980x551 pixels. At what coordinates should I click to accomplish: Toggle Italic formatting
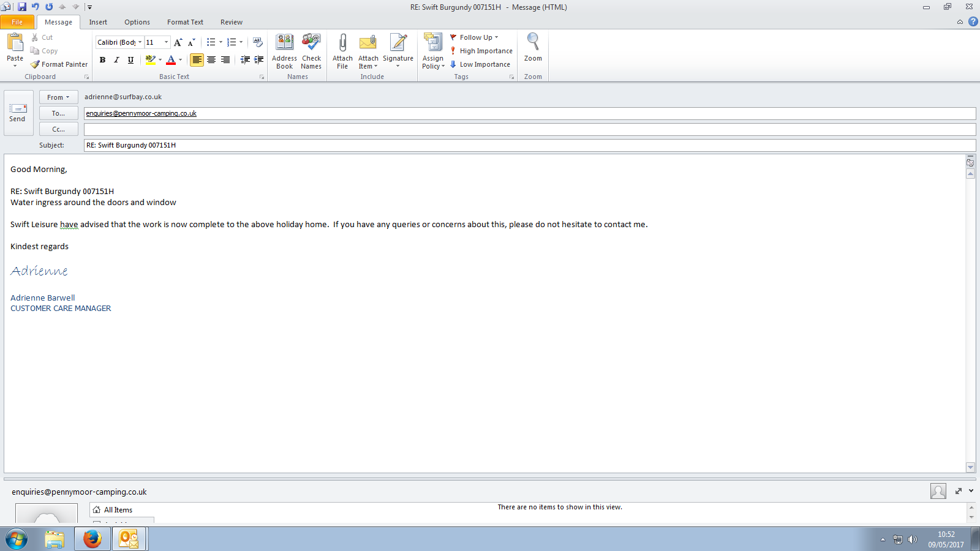pyautogui.click(x=116, y=59)
